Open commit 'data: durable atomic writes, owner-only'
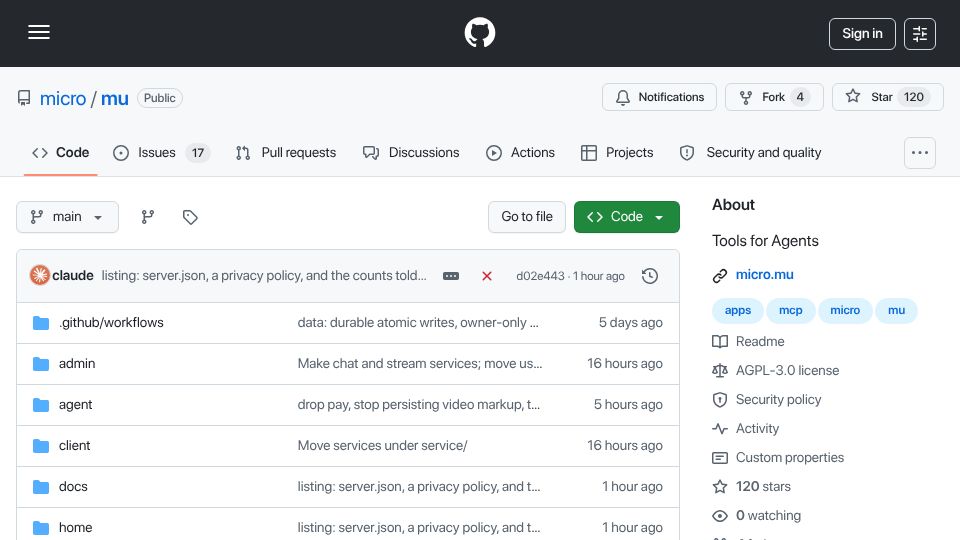This screenshot has height=540, width=960. (x=418, y=323)
